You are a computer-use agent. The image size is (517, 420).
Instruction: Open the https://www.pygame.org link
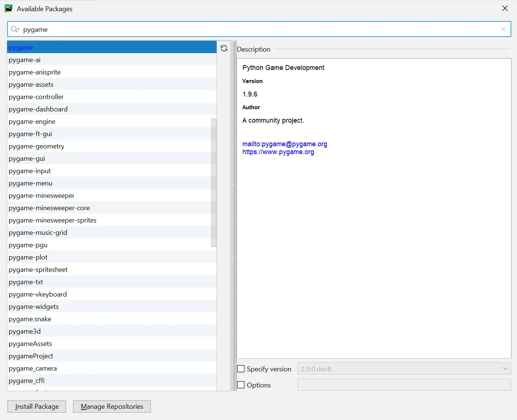pyautogui.click(x=278, y=152)
